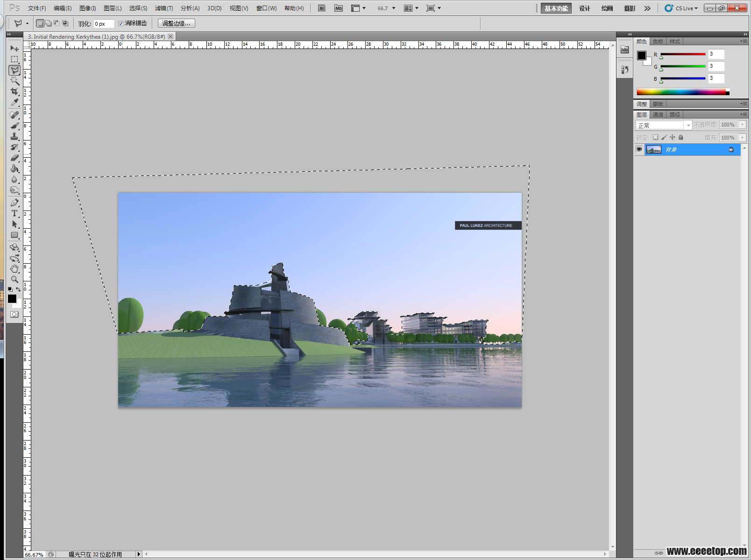
Task: Choose Subtract from Selection mode button
Action: click(x=57, y=23)
